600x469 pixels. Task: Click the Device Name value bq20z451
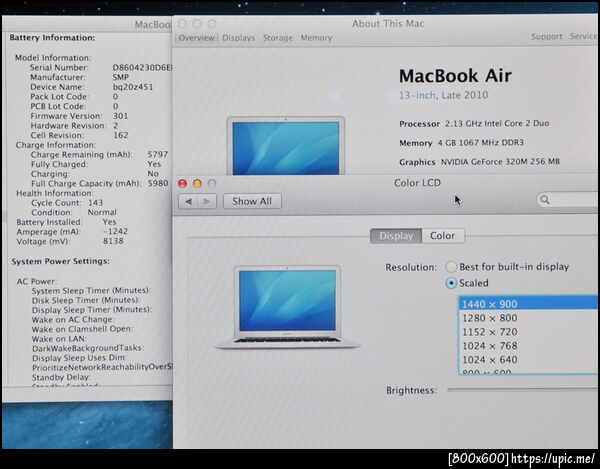click(133, 87)
